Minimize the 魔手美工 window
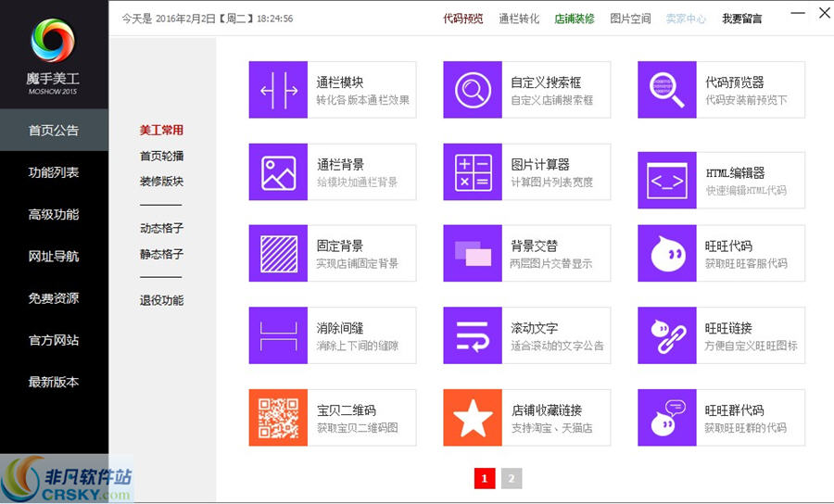The image size is (834, 504). pyautogui.click(x=798, y=13)
